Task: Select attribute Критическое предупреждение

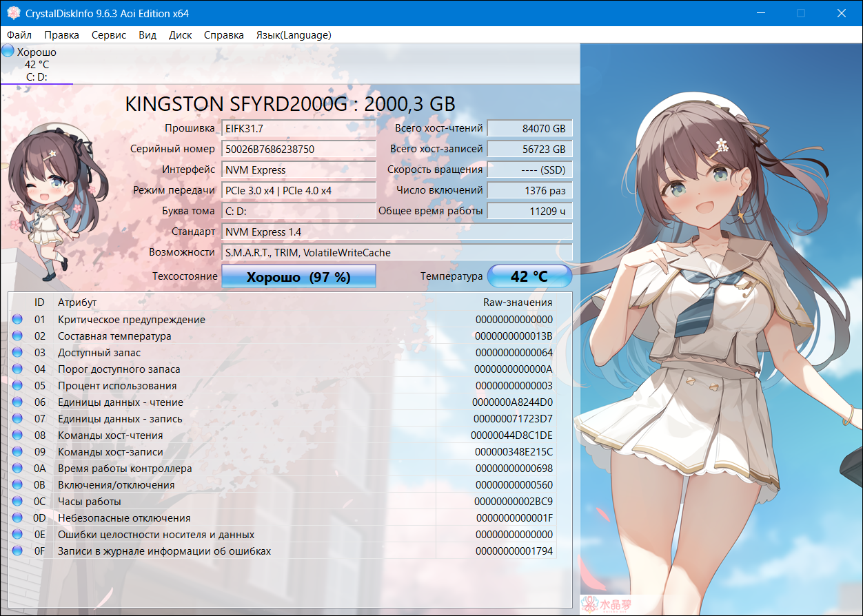Action: (x=132, y=320)
